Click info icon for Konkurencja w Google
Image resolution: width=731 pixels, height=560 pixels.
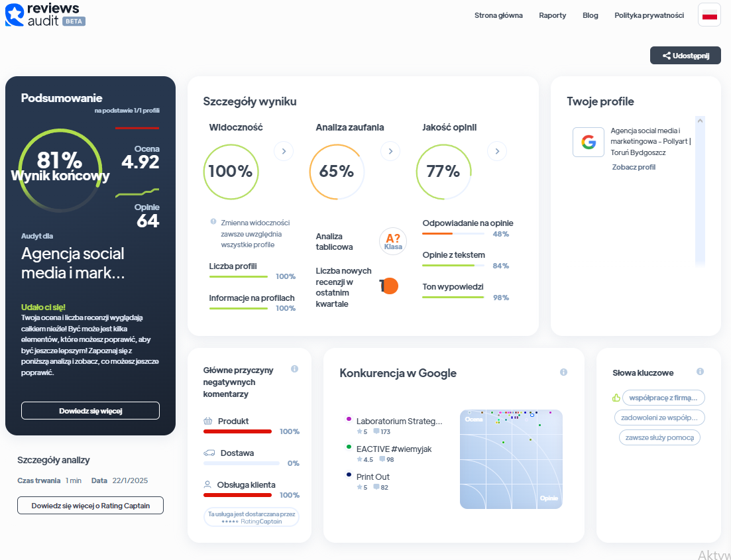563,372
